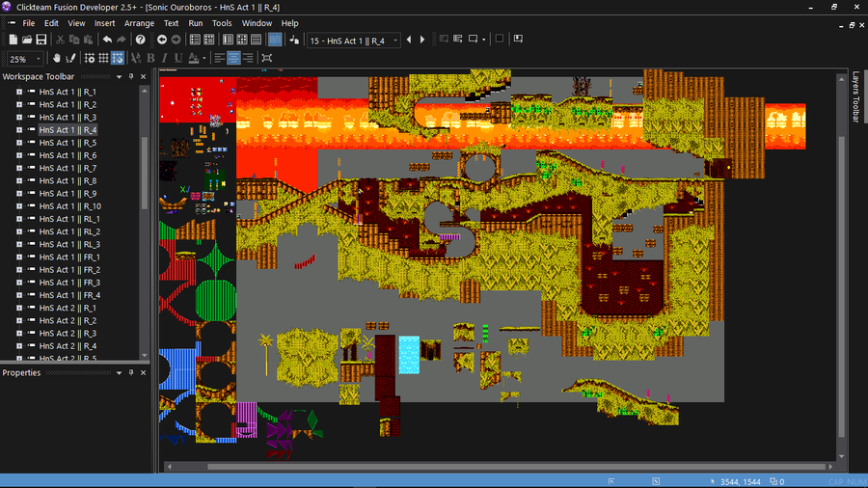The width and height of the screenshot is (868, 488).
Task: Open the Tools menu
Action: [x=222, y=23]
